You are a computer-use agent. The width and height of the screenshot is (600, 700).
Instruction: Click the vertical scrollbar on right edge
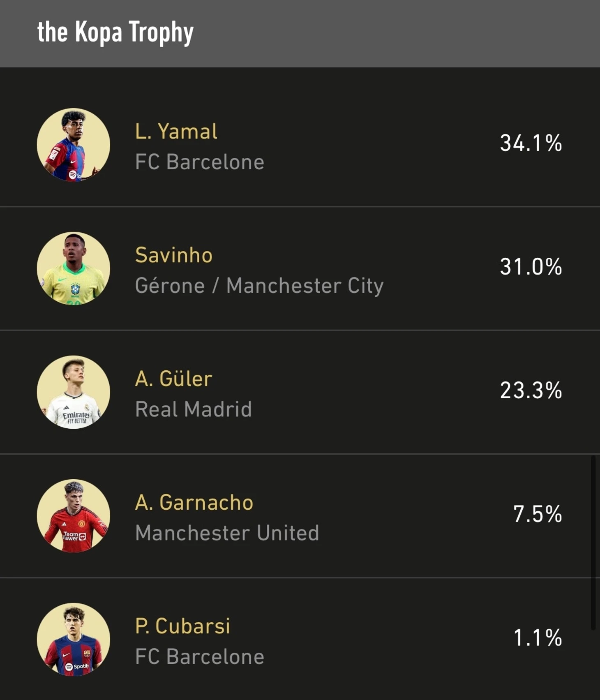(x=593, y=542)
